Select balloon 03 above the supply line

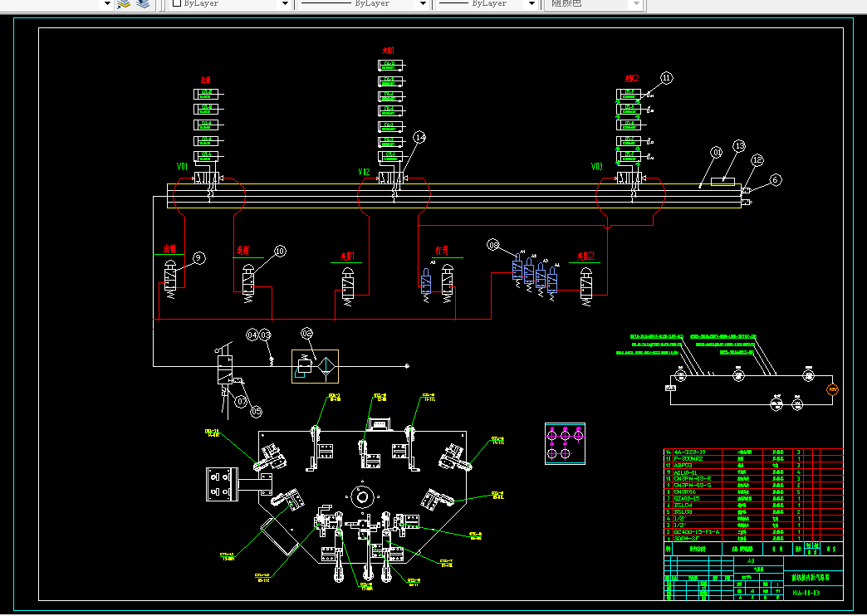pyautogui.click(x=266, y=335)
